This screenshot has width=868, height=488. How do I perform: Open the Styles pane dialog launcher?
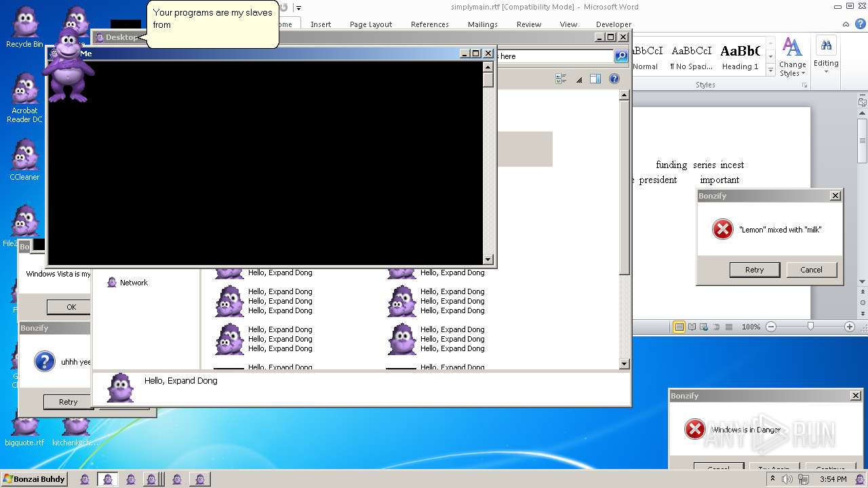tap(805, 85)
